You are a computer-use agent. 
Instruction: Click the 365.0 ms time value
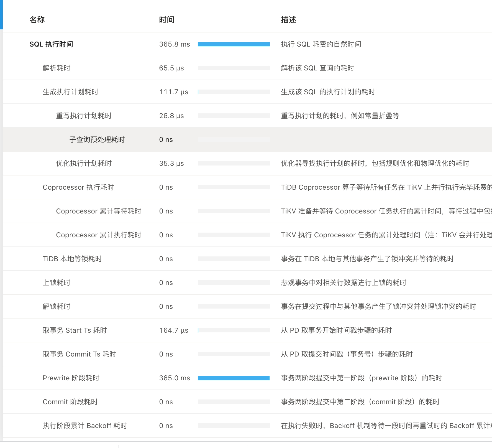(x=175, y=378)
